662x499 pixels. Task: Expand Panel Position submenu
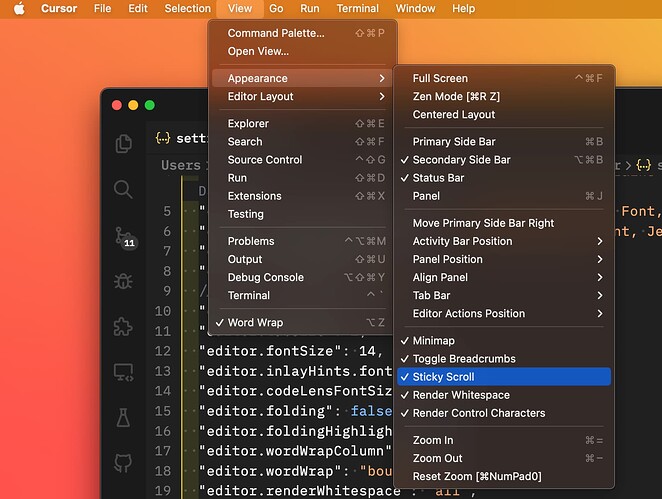pos(504,259)
